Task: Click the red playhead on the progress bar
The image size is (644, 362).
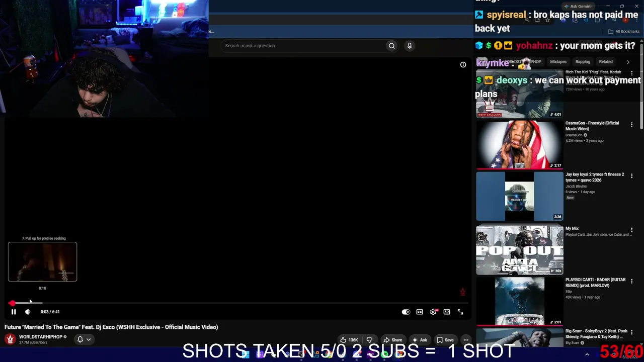Action: pos(12,303)
